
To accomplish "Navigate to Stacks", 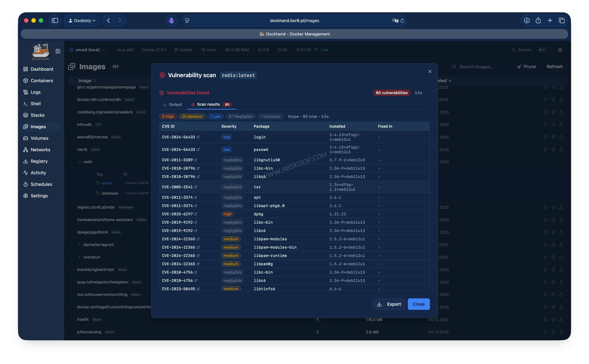I will tap(34, 115).
